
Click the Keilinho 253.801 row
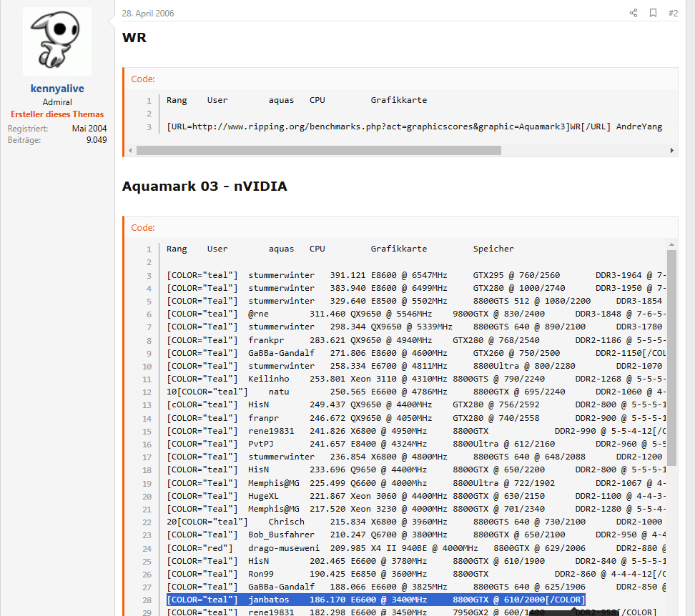click(416, 379)
